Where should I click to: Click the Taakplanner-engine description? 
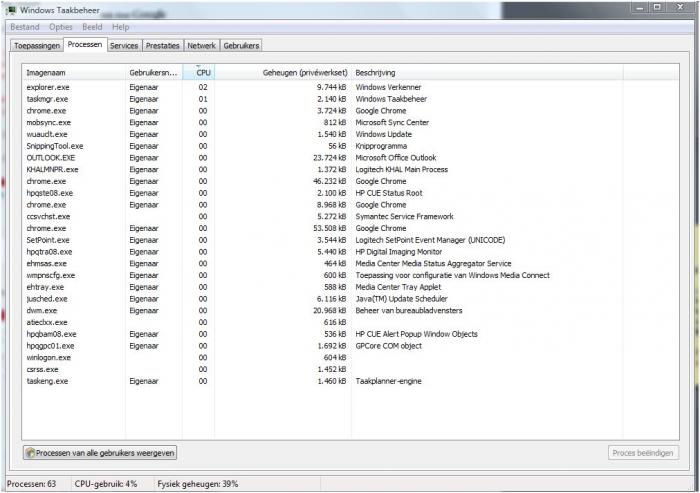388,381
